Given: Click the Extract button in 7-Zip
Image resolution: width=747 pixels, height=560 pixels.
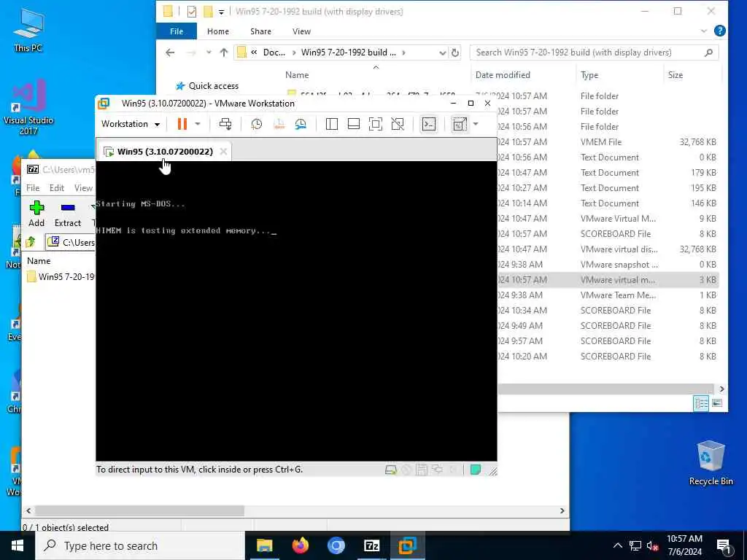Looking at the screenshot, I should 68,214.
